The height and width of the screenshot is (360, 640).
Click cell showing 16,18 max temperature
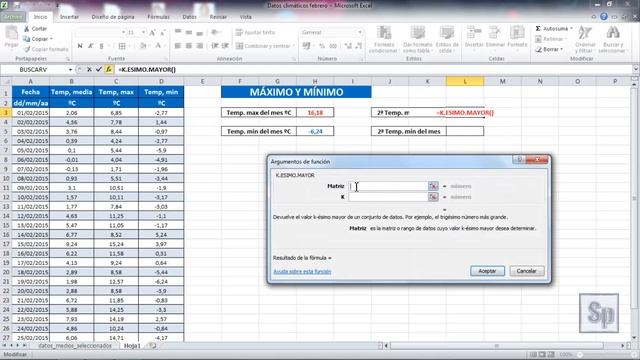point(315,112)
